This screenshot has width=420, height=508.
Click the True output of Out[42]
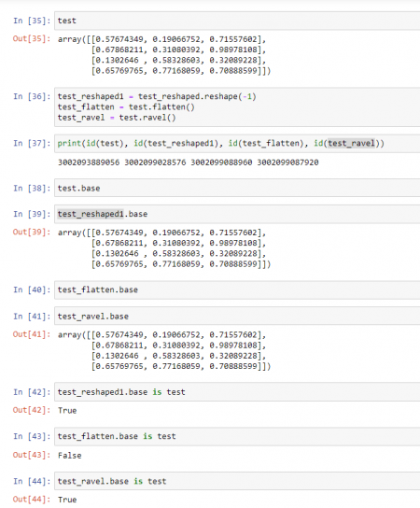[x=67, y=411]
